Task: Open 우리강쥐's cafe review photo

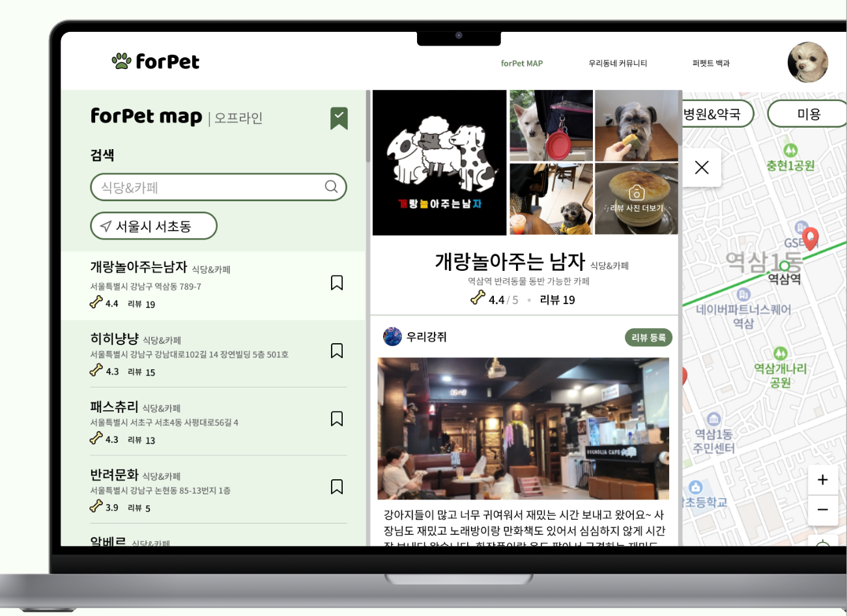Action: [x=524, y=428]
